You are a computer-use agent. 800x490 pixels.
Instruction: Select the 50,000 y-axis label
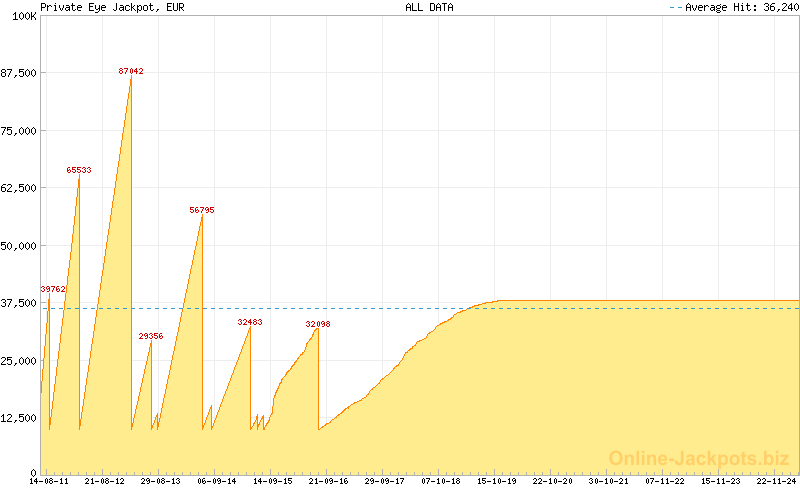tap(20, 246)
